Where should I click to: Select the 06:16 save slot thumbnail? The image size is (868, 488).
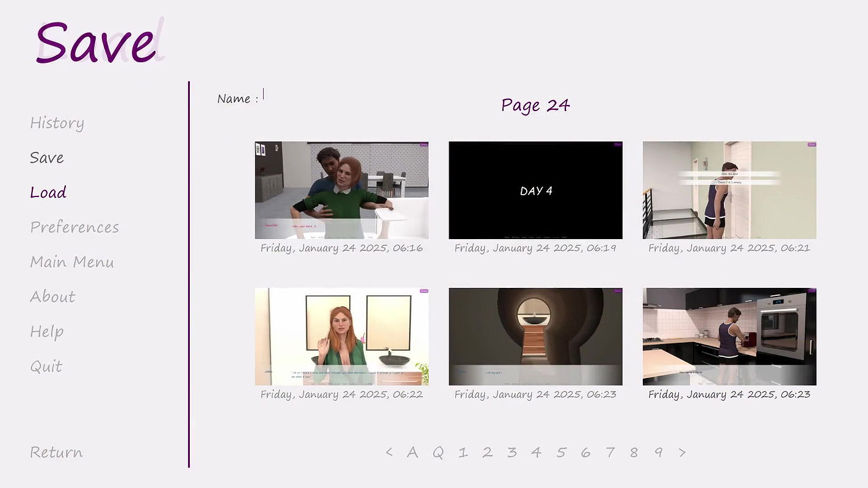point(341,190)
